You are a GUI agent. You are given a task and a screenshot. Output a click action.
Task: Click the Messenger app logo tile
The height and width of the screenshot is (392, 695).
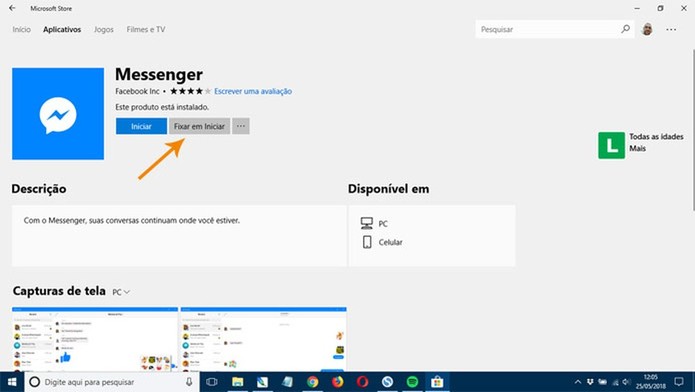pyautogui.click(x=58, y=114)
